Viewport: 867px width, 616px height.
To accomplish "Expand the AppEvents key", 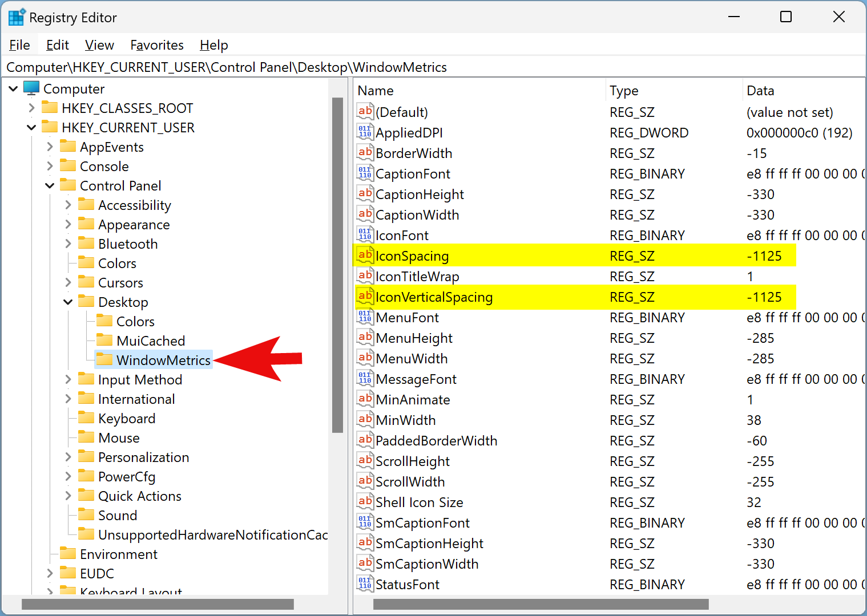I will point(50,147).
